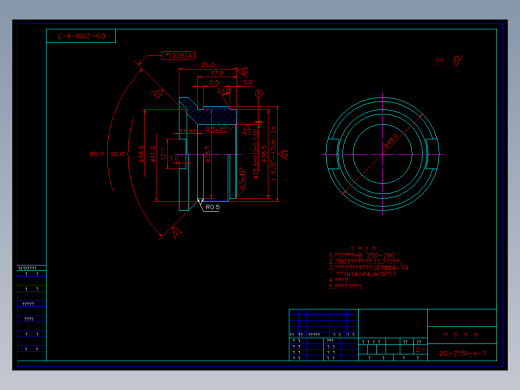Click the surface roughness symbol at top-right
Screen dimensions: 520x390
point(457,61)
